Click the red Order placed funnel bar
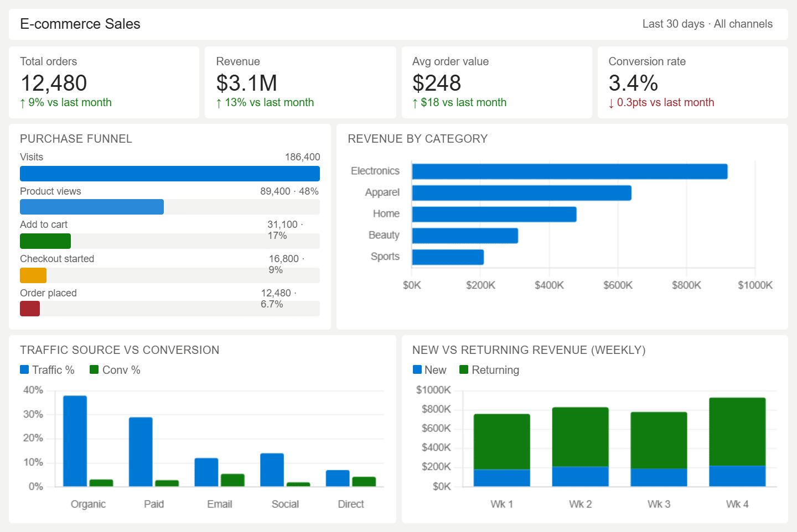 tap(30, 309)
